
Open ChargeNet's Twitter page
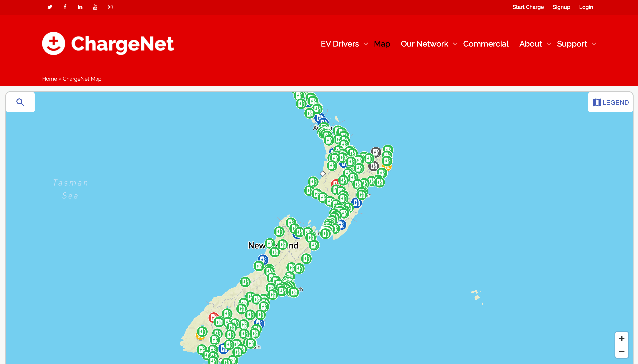pyautogui.click(x=50, y=7)
